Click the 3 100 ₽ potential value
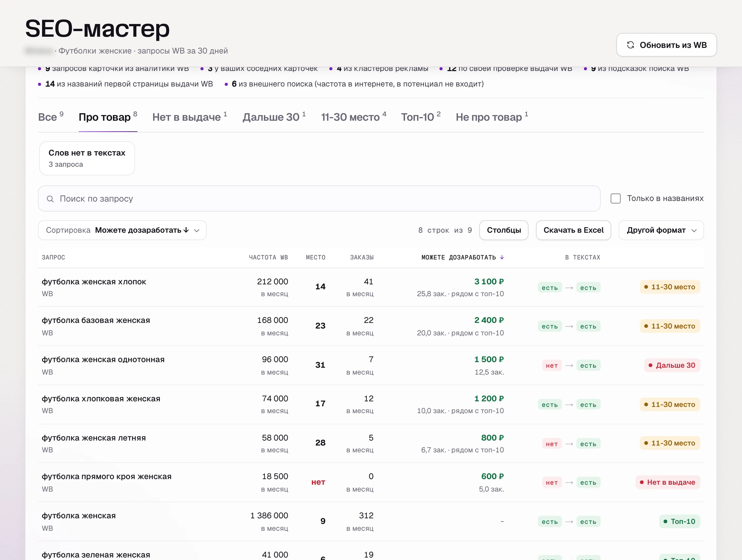 coord(489,282)
